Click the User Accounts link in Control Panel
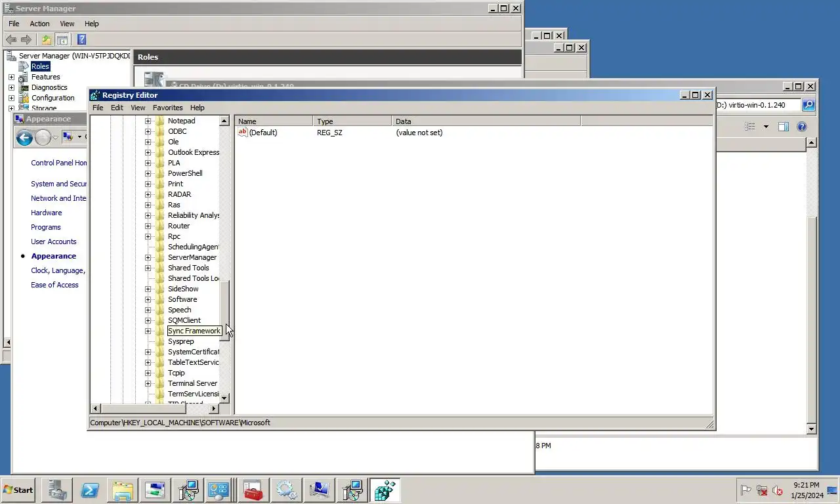The width and height of the screenshot is (840, 504). [54, 241]
